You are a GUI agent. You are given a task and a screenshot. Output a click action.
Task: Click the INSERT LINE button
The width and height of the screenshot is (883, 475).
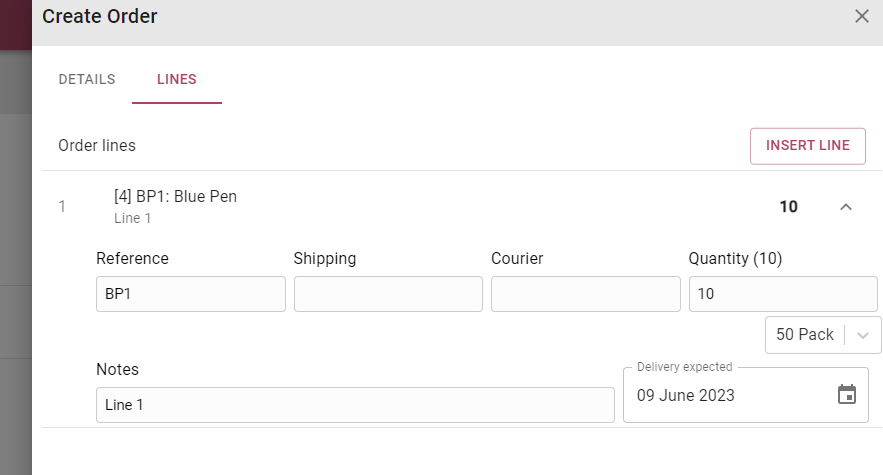[808, 146]
